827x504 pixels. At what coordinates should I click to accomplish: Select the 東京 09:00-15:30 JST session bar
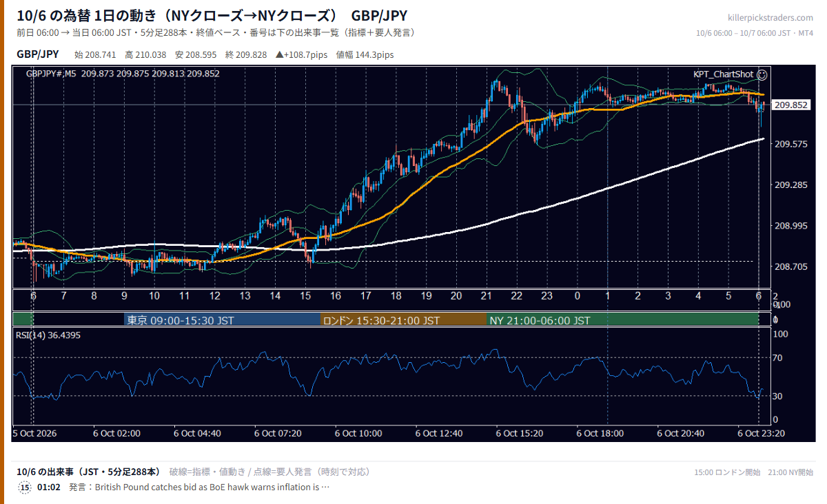222,320
